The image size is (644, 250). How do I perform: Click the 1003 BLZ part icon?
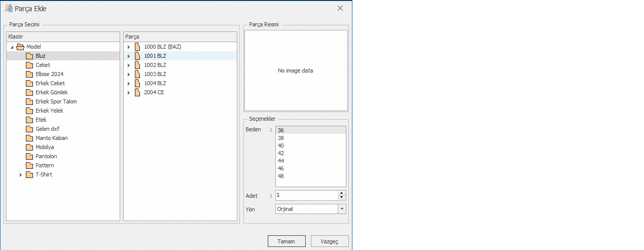[137, 74]
